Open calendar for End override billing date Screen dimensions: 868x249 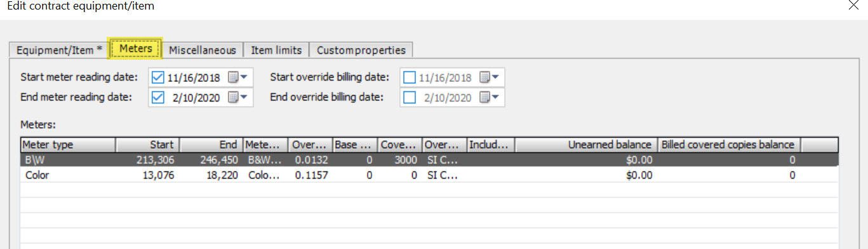[490, 97]
